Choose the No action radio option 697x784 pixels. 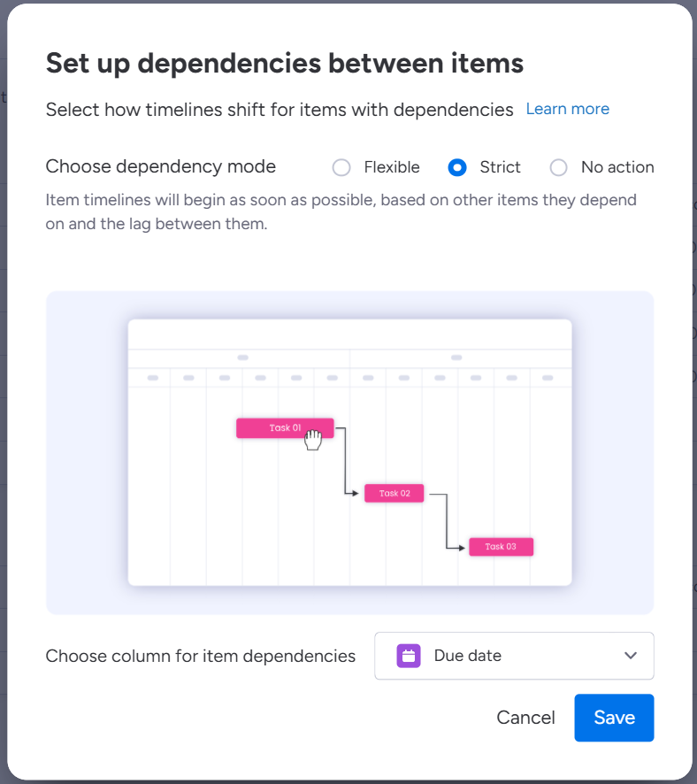(559, 167)
